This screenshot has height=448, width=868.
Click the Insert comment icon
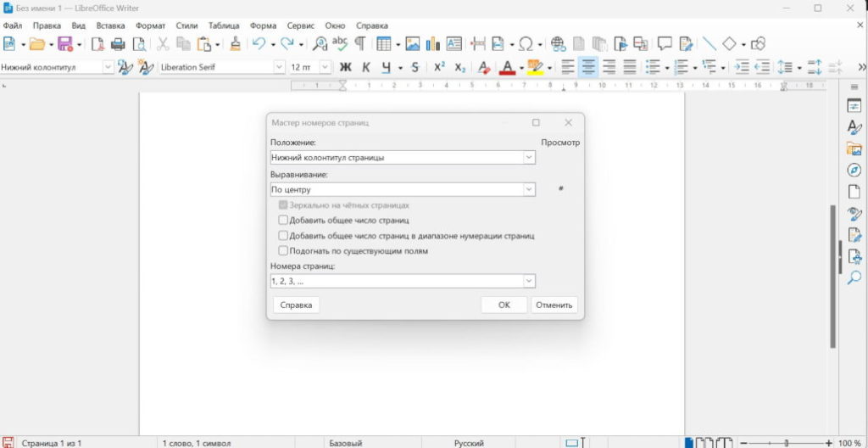pyautogui.click(x=665, y=44)
